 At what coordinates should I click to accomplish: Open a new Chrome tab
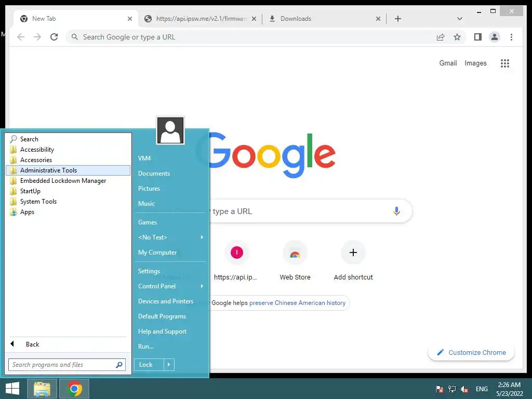pos(398,19)
